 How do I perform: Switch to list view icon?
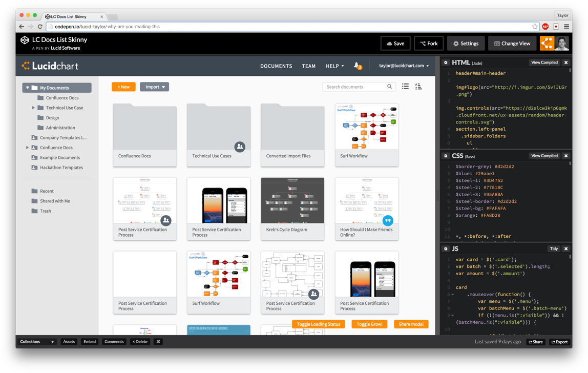click(x=405, y=87)
